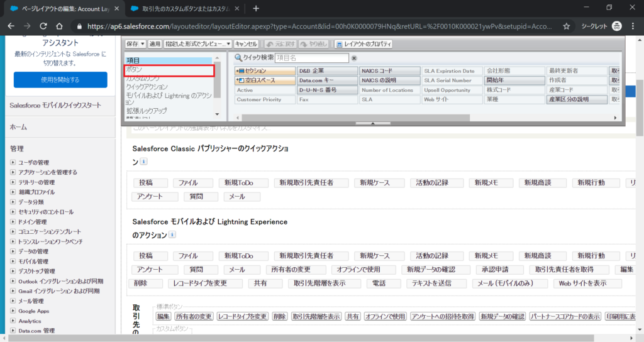The width and height of the screenshot is (644, 342).
Task: Click the キャンセル button in toolbar
Action: pyautogui.click(x=246, y=44)
